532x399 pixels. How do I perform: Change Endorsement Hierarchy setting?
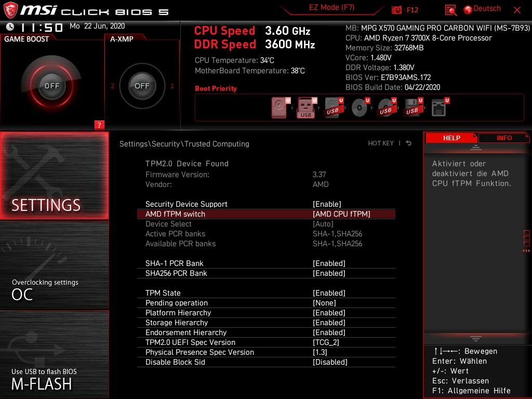(266, 332)
